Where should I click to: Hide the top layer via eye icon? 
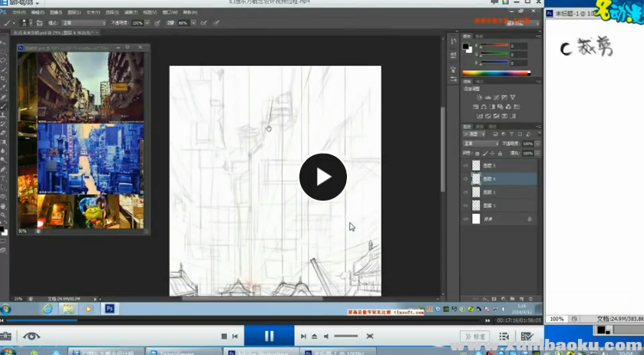(466, 165)
